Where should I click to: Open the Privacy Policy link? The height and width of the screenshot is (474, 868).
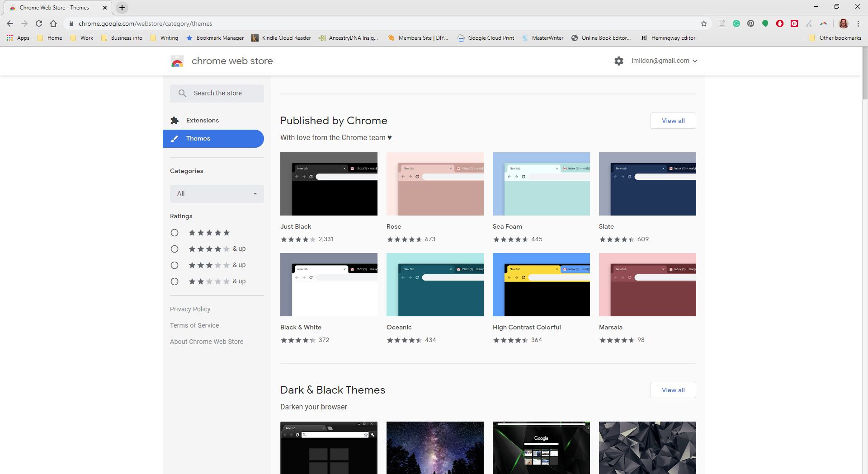[190, 309]
